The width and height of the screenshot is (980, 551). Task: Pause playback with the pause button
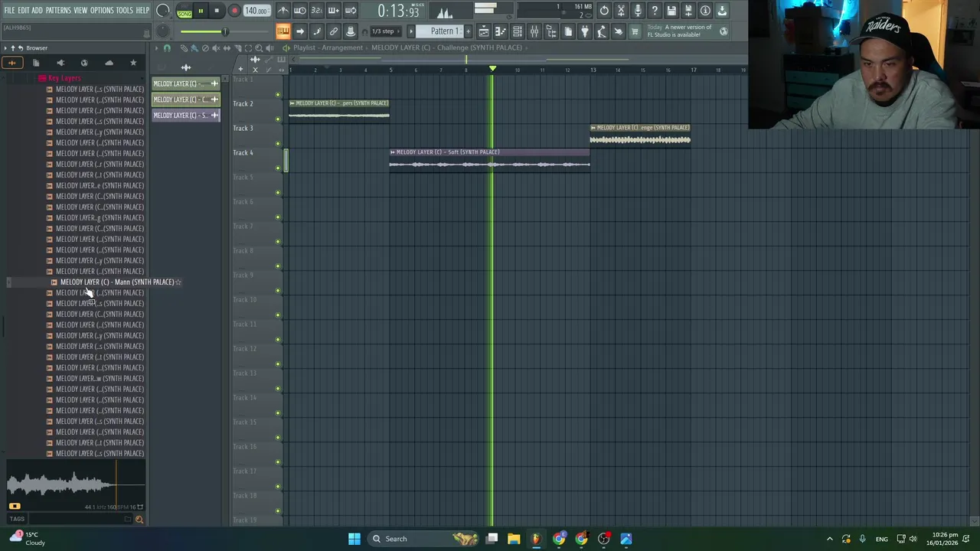tap(201, 11)
